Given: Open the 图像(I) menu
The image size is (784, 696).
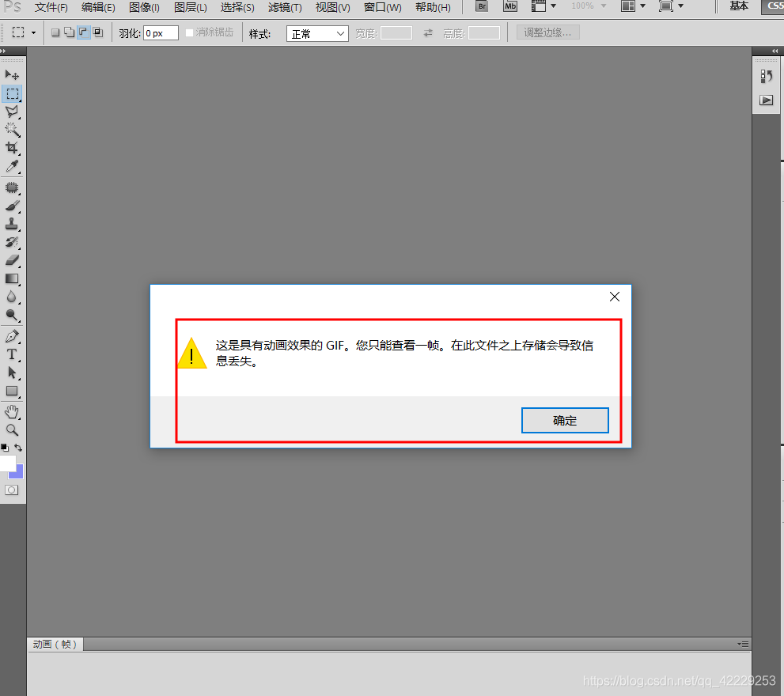Looking at the screenshot, I should pos(144,7).
